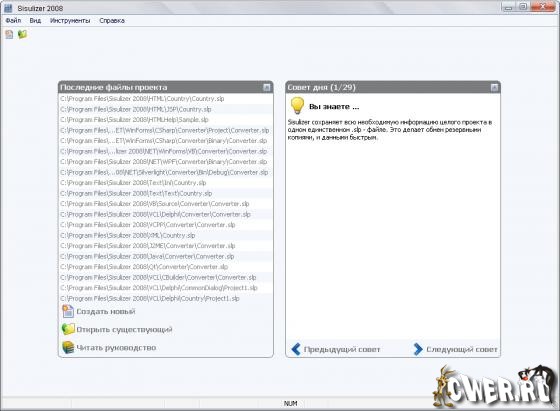Click the Sisulizer 2008 title bar icon
Image resolution: width=560 pixels, height=411 pixels.
coord(8,8)
